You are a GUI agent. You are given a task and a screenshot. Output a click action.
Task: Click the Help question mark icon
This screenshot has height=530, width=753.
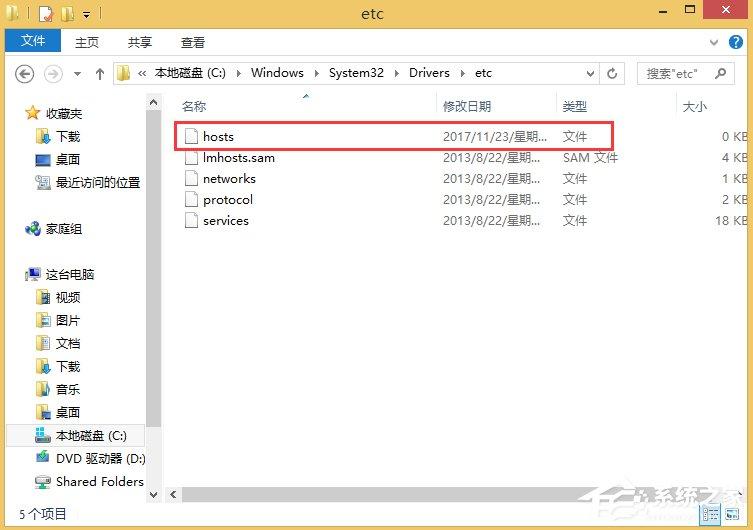(735, 42)
